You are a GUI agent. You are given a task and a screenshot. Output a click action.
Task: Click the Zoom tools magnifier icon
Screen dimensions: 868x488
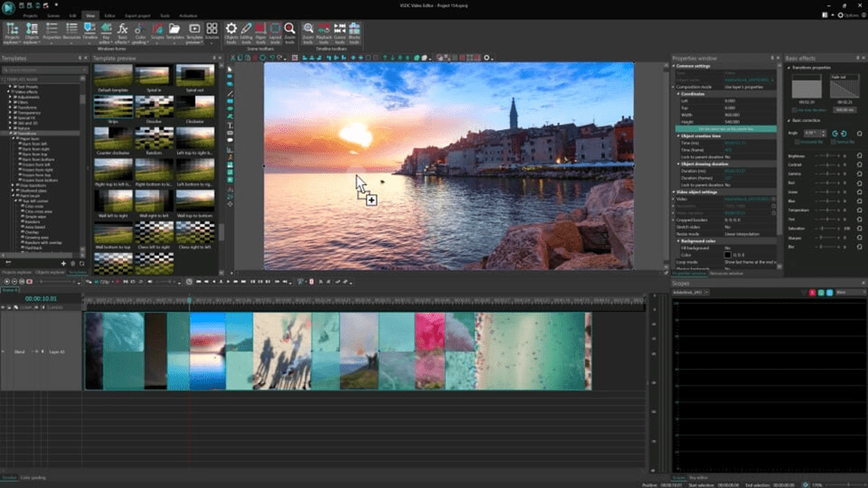289,33
